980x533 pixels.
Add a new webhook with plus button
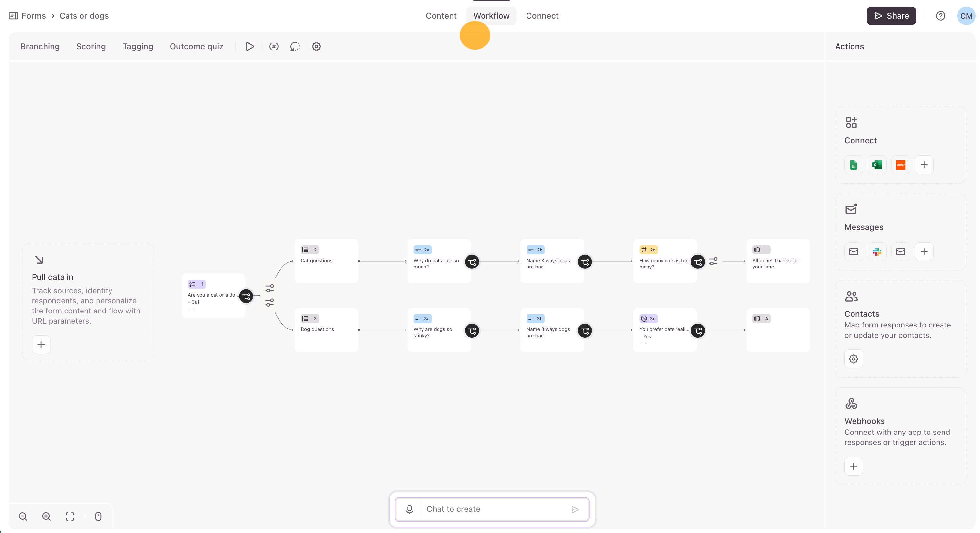pyautogui.click(x=853, y=466)
